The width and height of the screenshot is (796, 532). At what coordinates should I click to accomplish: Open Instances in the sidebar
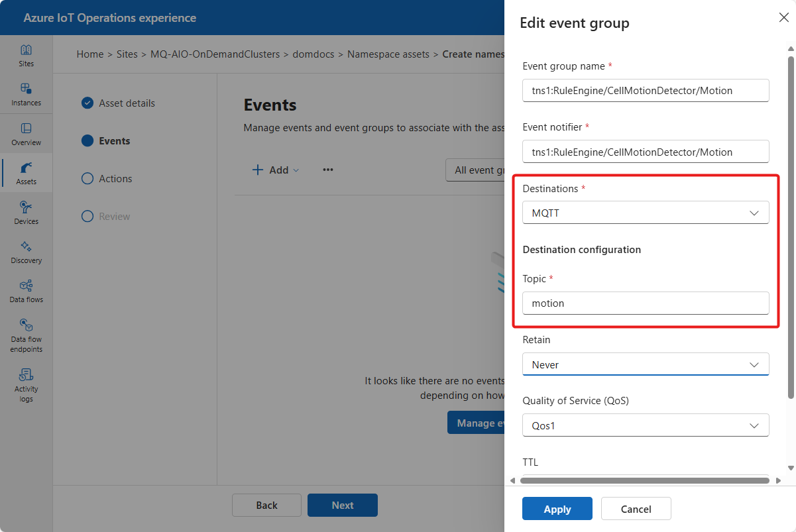pos(26,95)
